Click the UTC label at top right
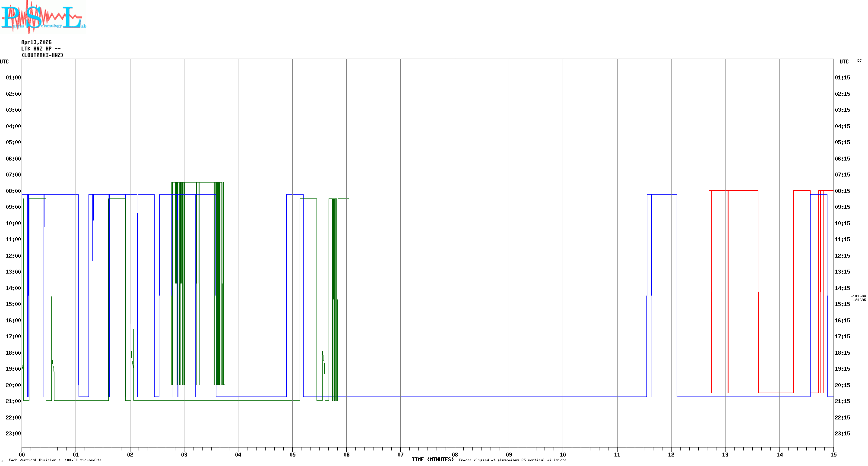Screen dimensions: 868x466 pos(844,62)
